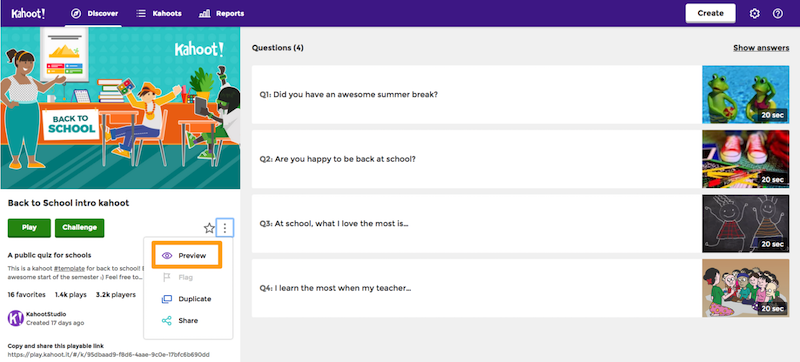Click the Kahoot! logo in header
This screenshot has height=362, width=800.
pos(28,13)
